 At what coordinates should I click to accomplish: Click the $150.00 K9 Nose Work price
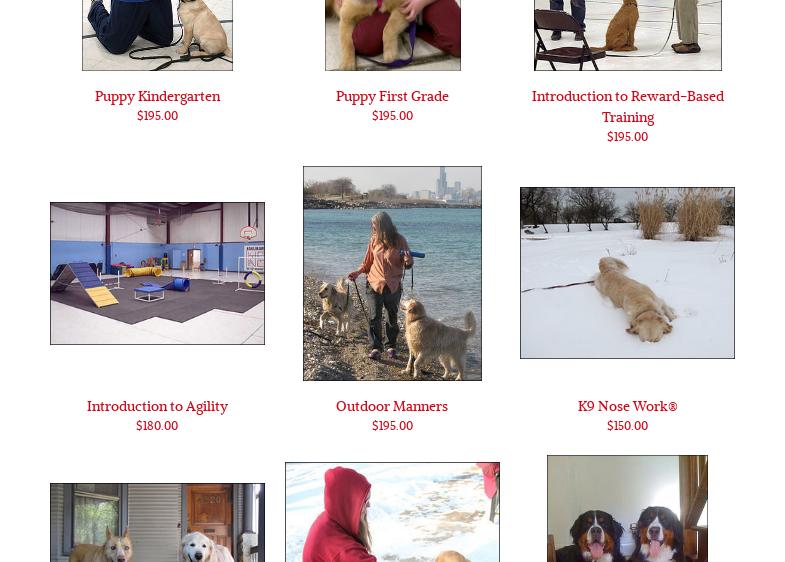[627, 426]
